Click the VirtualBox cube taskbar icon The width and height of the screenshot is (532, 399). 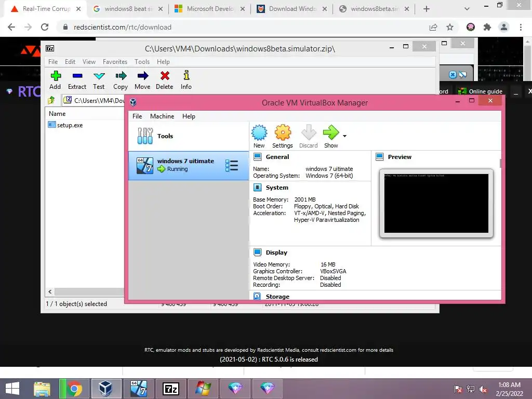[106, 389]
